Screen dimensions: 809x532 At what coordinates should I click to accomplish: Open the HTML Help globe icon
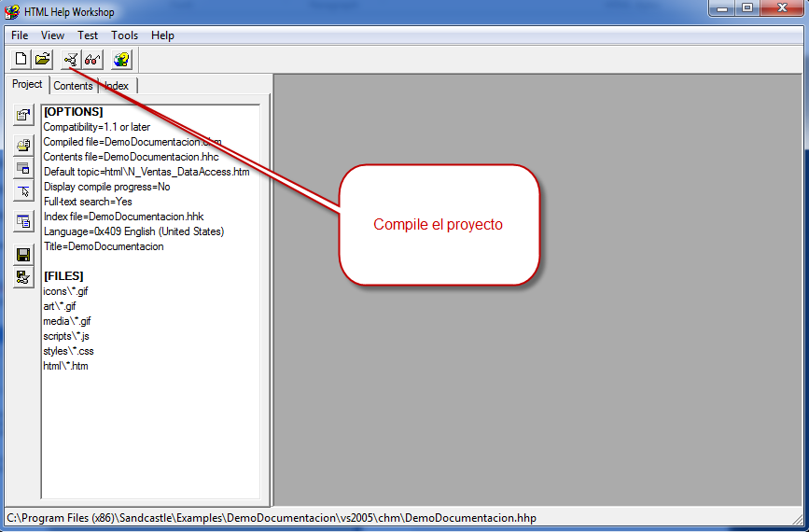click(x=121, y=60)
